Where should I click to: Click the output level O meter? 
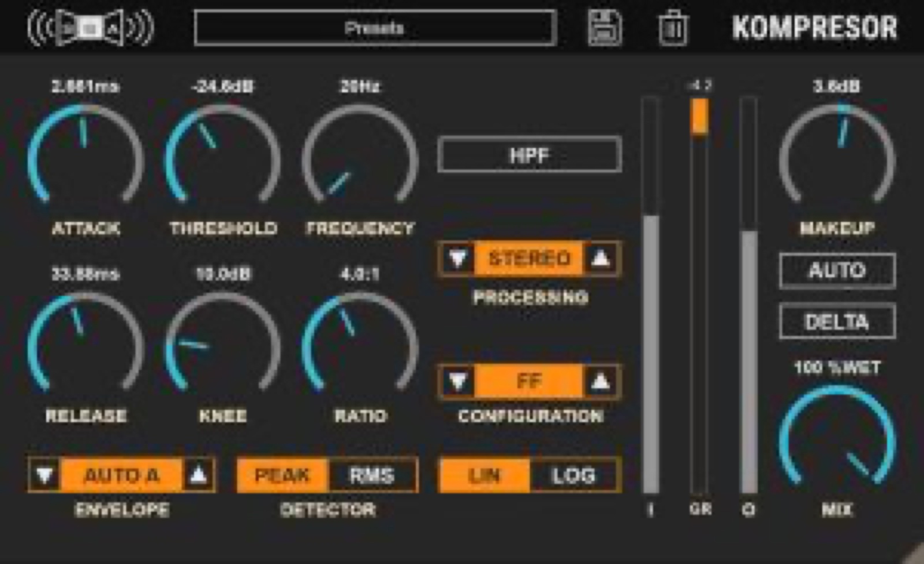(x=748, y=295)
